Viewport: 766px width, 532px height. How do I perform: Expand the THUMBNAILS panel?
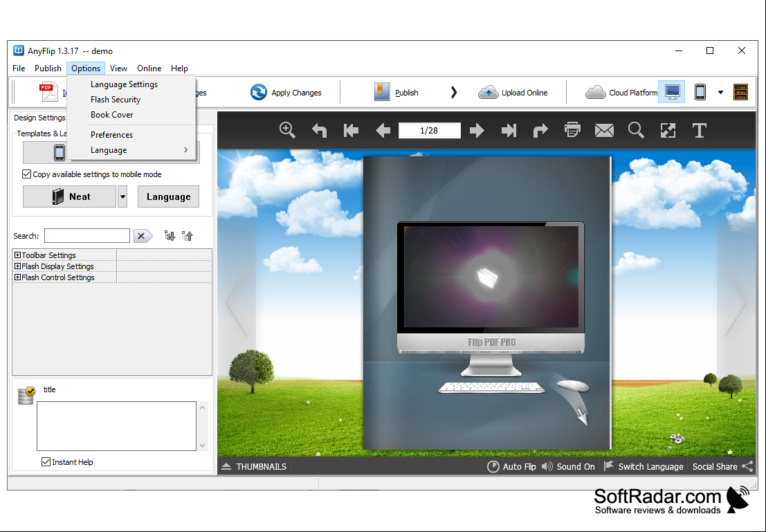click(254, 466)
